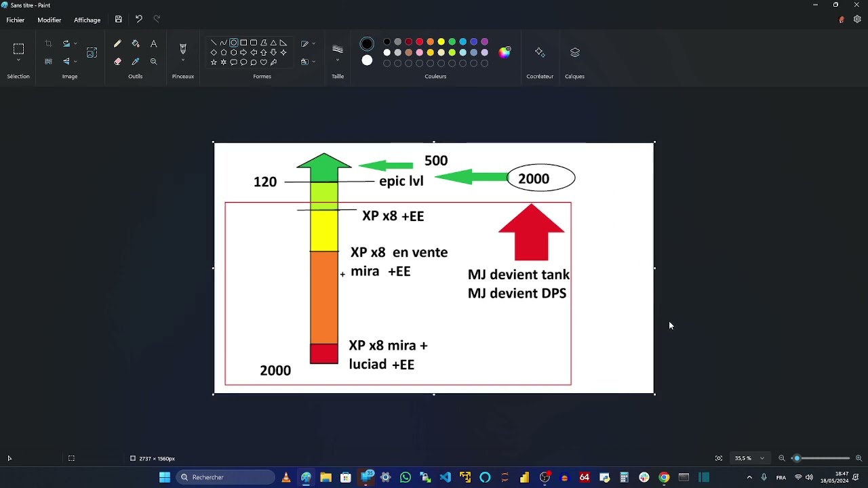Image resolution: width=868 pixels, height=488 pixels.
Task: Choose the Up arrow shape
Action: tap(263, 52)
